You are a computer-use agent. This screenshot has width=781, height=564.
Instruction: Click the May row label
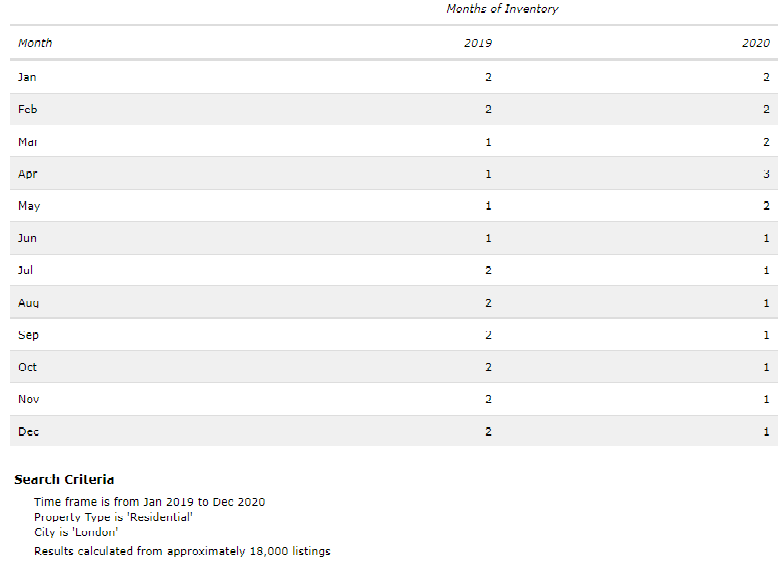coord(29,206)
